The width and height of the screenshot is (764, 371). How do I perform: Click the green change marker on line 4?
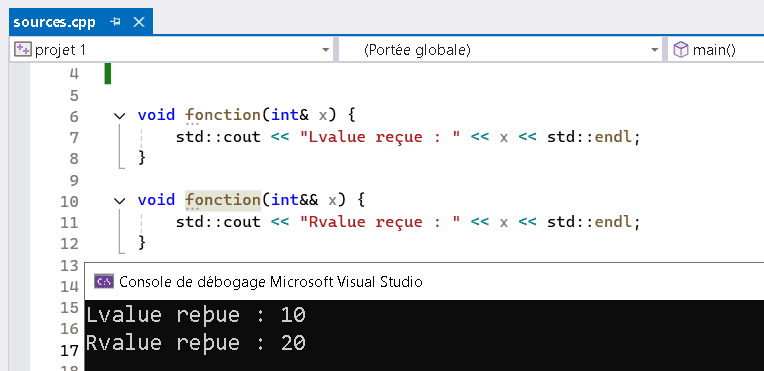point(108,74)
